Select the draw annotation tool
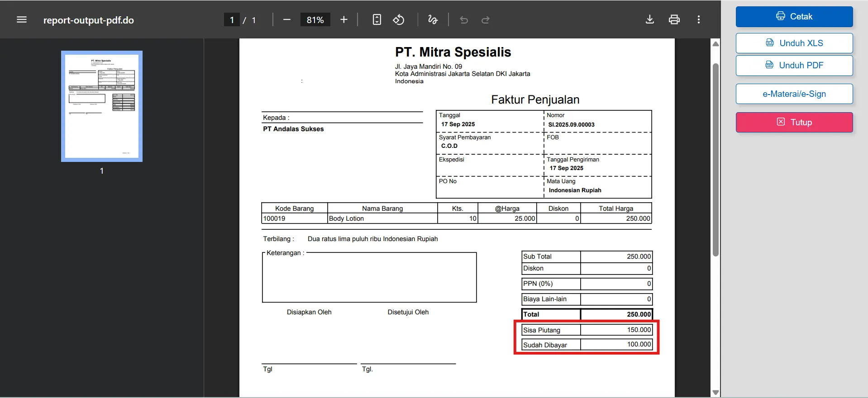The width and height of the screenshot is (868, 398). pos(433,20)
